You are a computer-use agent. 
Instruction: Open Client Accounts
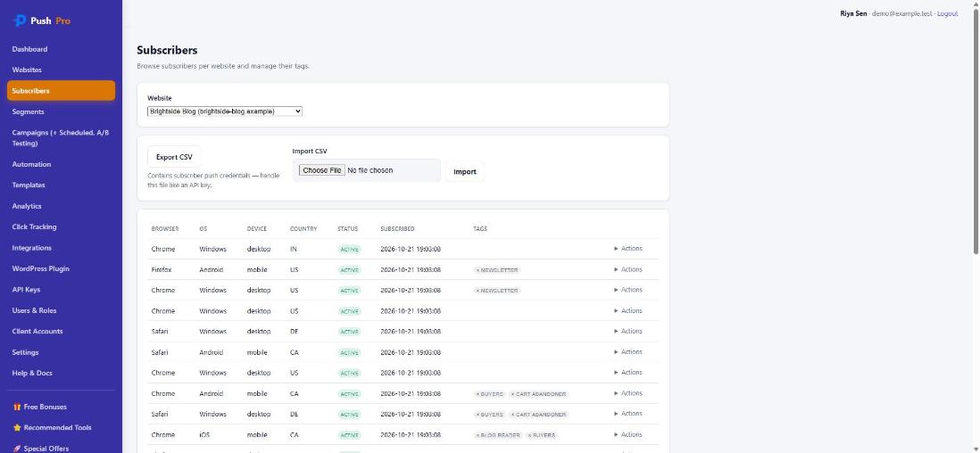pyautogui.click(x=62, y=331)
